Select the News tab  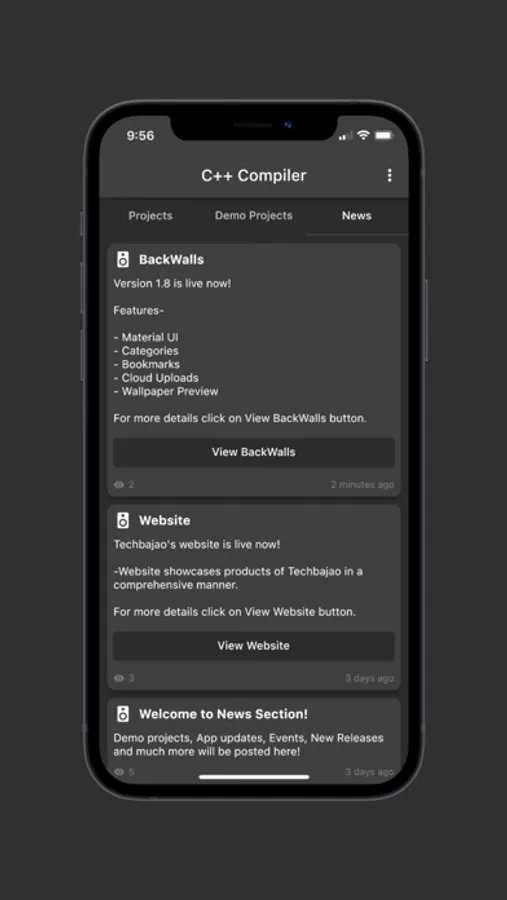click(357, 216)
